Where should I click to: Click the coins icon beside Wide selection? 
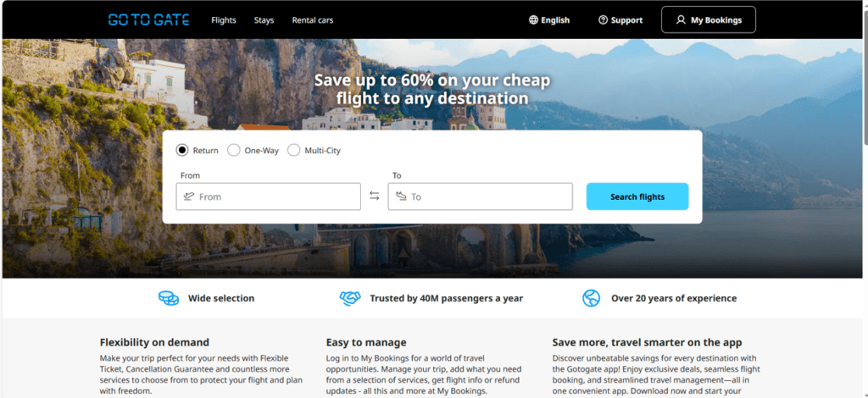[x=169, y=298]
